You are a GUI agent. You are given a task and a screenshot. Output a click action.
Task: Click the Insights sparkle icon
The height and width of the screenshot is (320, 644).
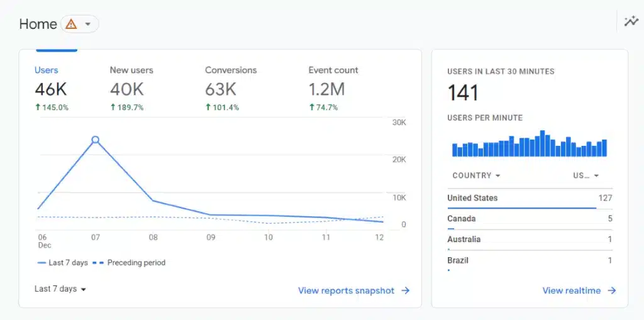coord(631,21)
